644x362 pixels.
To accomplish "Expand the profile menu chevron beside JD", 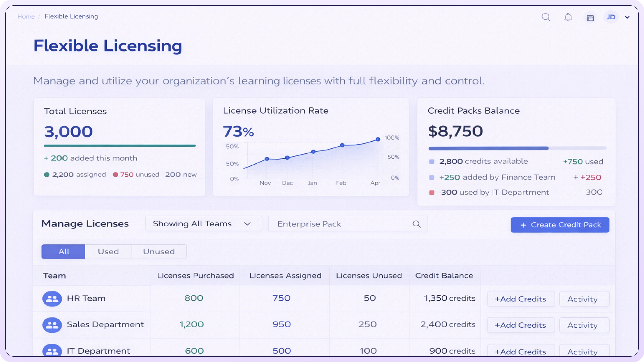I will 627,17.
